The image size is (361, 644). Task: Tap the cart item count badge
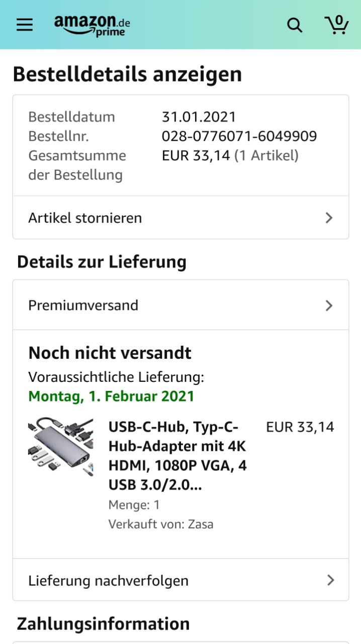click(339, 20)
